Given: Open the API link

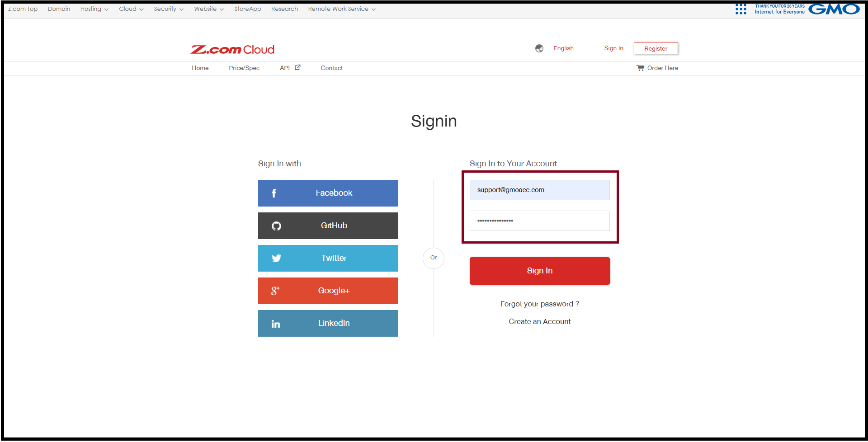Looking at the screenshot, I should click(285, 68).
